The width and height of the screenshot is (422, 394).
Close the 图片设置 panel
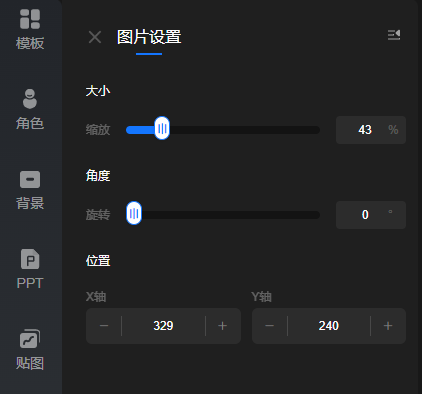(95, 37)
